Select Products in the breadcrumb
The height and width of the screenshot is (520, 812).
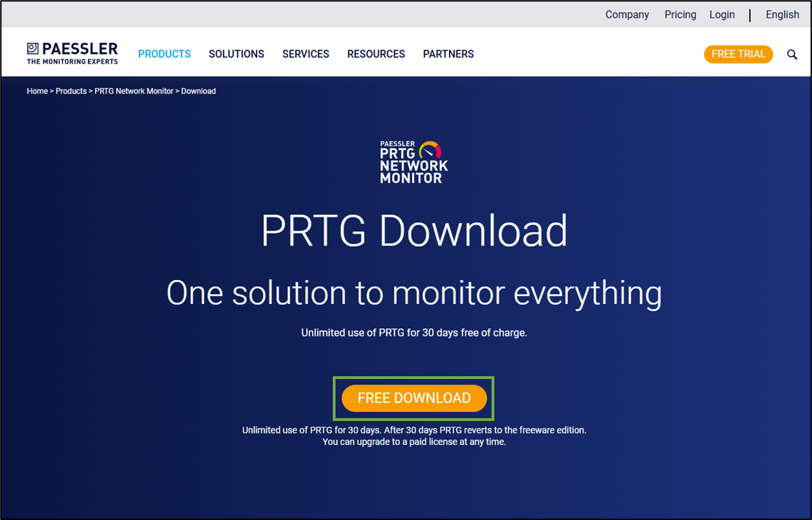pos(71,91)
